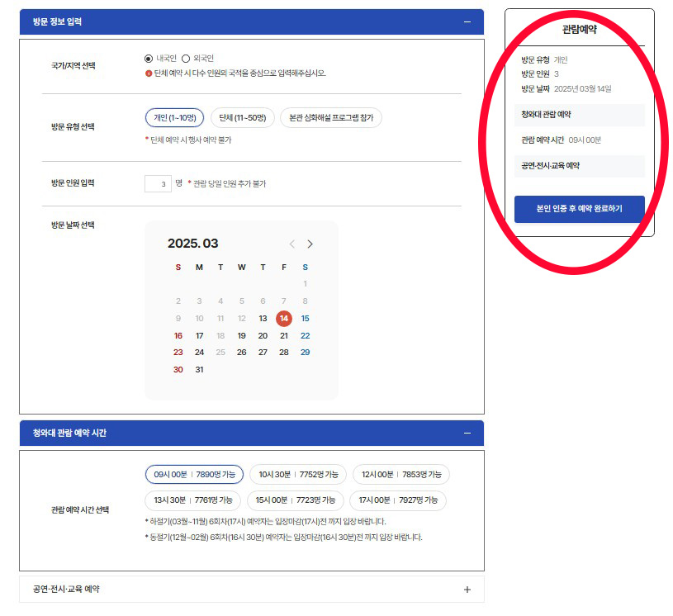The width and height of the screenshot is (673, 616).
Task: Click 본인 인증 후 예약 완료하기 button
Action: [580, 209]
